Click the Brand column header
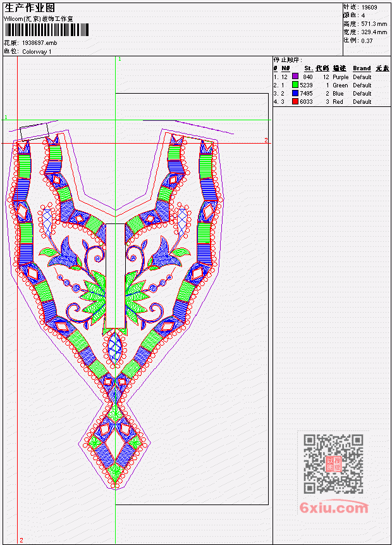392x545 pixels. tap(362, 68)
